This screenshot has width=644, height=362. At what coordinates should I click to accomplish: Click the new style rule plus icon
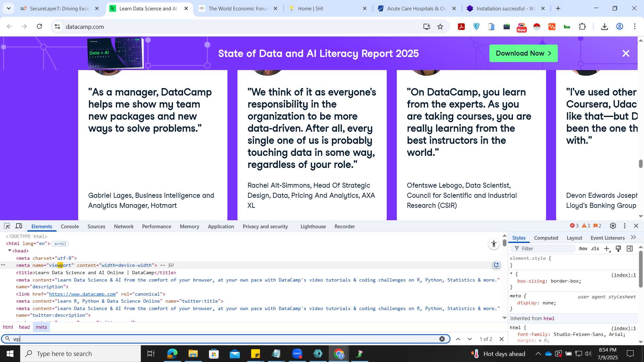point(607,249)
